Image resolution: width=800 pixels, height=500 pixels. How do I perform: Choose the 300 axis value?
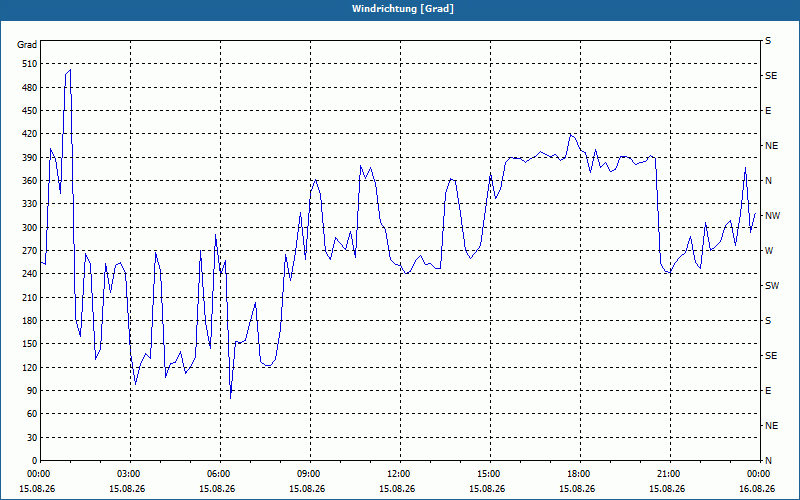pyautogui.click(x=30, y=228)
